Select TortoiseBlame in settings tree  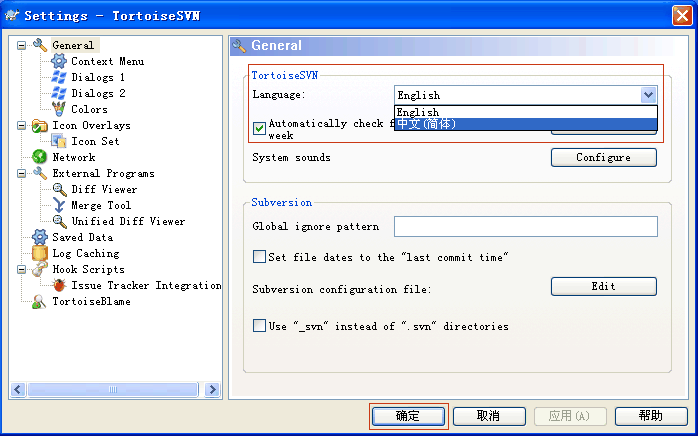[91, 302]
